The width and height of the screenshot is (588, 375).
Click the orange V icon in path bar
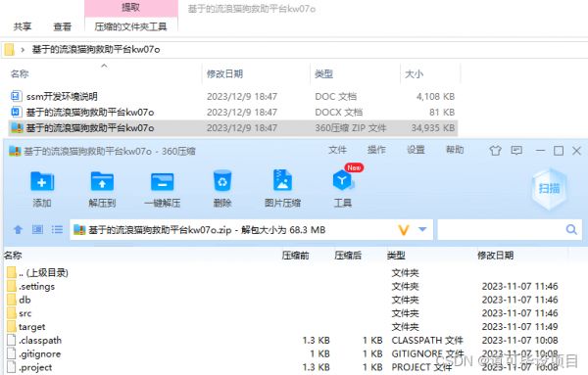[404, 230]
